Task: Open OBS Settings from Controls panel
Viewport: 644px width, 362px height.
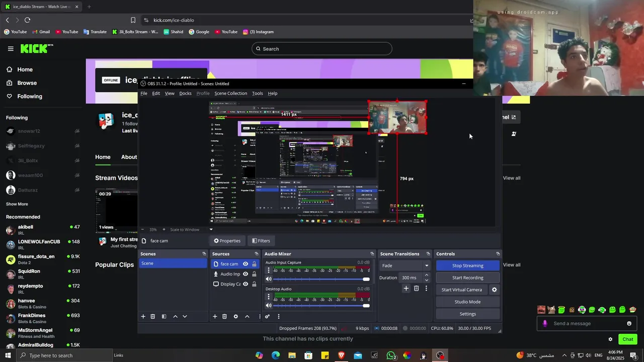Action: 467,314
